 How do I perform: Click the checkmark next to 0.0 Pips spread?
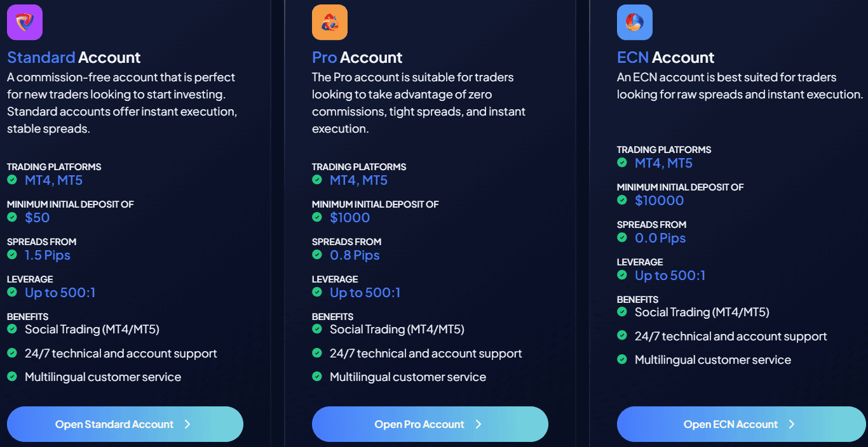621,237
